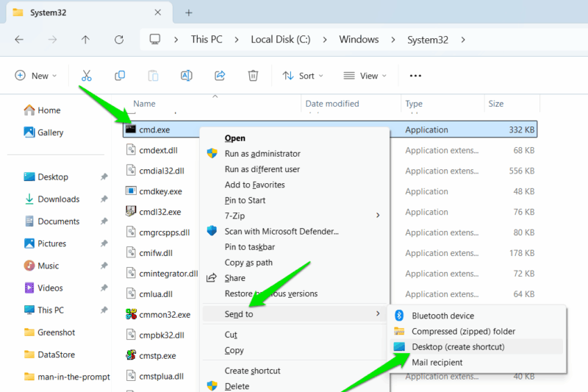Open the New dropdown menu
Image resolution: width=588 pixels, height=392 pixels.
[x=35, y=76]
